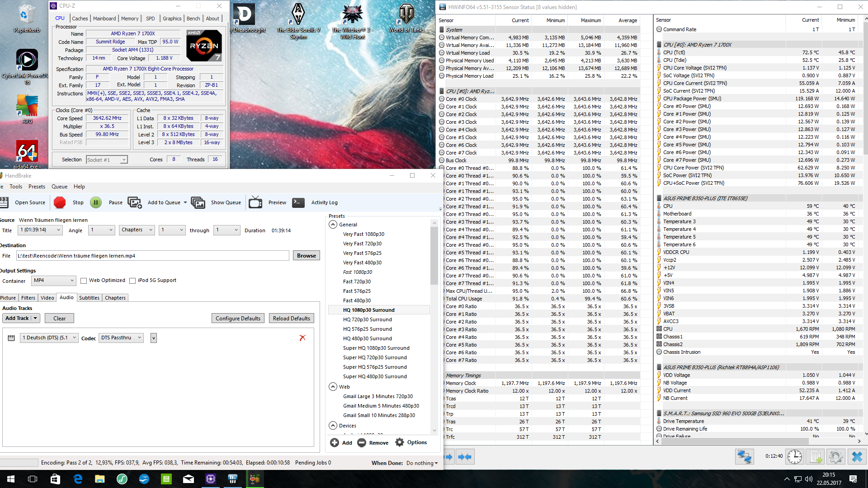Expand the When Done 'Do nothing' dropdown
The height and width of the screenshot is (488, 868).
422,463
